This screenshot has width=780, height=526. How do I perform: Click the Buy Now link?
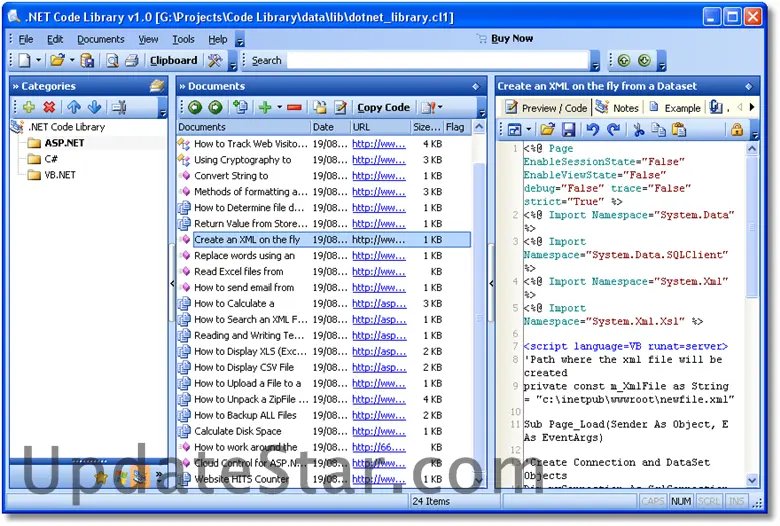point(512,38)
